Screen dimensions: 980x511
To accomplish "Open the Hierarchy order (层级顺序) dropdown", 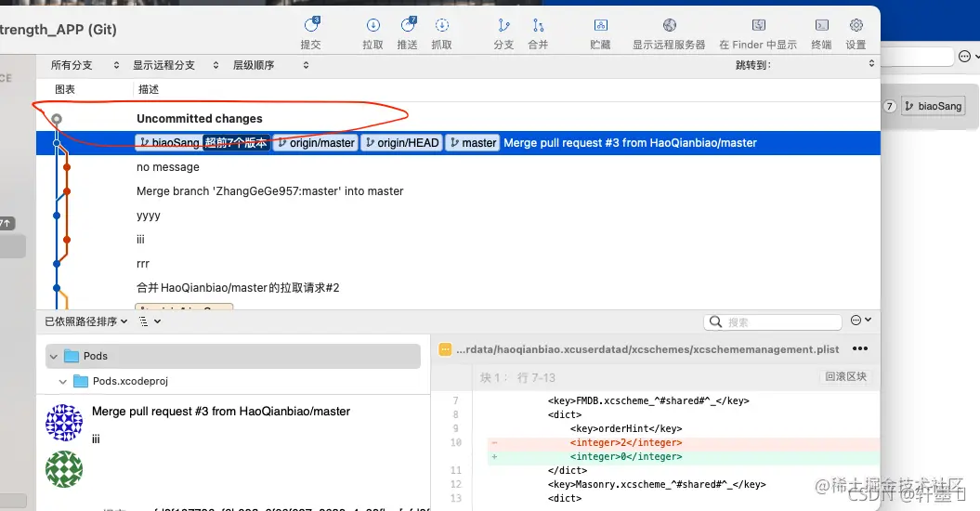I will pyautogui.click(x=270, y=65).
